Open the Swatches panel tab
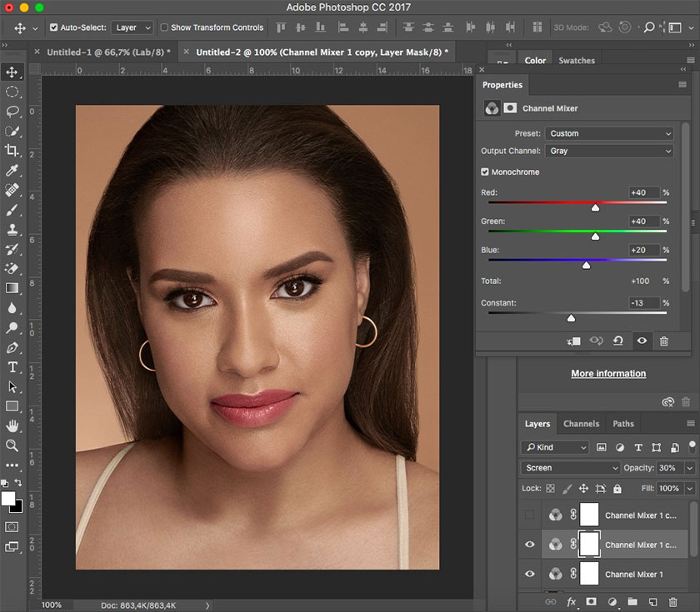Screen dimensions: 700x612 click(x=577, y=61)
